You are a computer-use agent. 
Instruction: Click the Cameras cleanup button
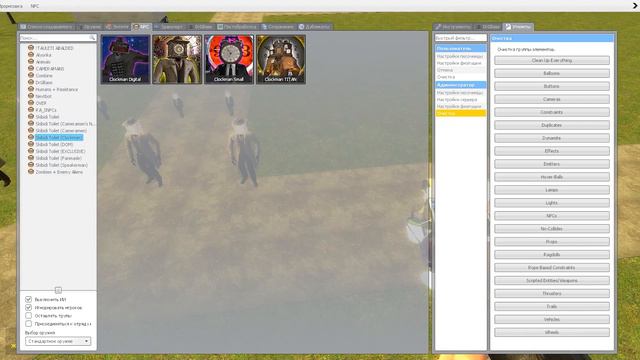click(552, 99)
